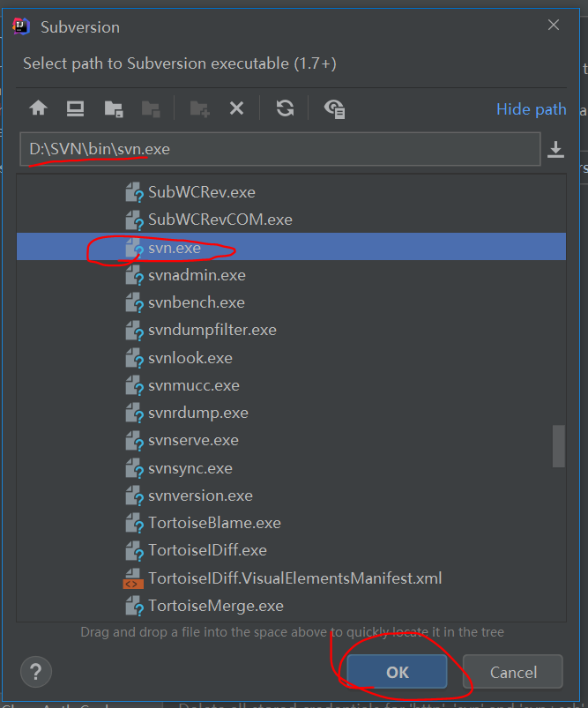Select svnsync.exe entry
Viewport: 588px width, 708px height.
tap(291, 468)
